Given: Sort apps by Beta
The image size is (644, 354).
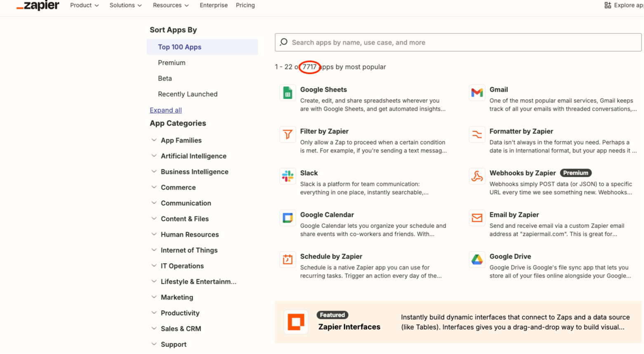Looking at the screenshot, I should coord(165,78).
